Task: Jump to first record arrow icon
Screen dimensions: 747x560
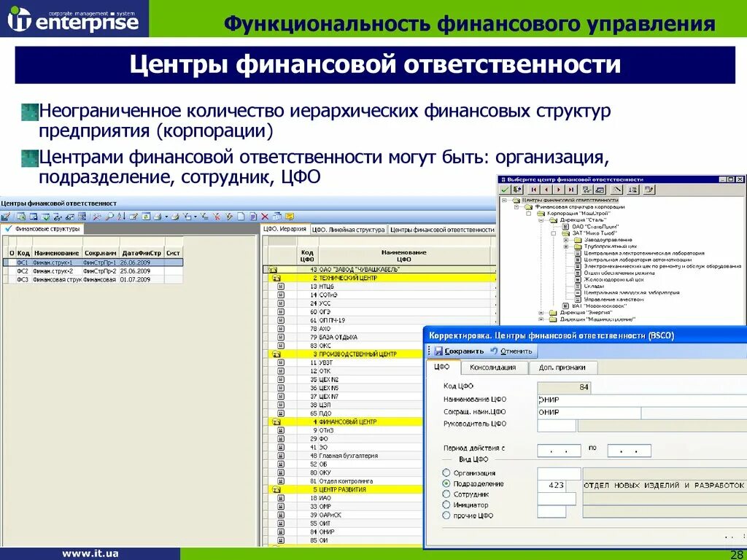Action: tap(534, 190)
